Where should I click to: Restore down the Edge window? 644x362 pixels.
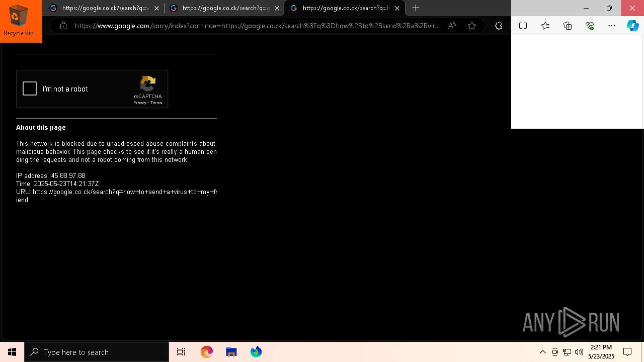pos(609,8)
